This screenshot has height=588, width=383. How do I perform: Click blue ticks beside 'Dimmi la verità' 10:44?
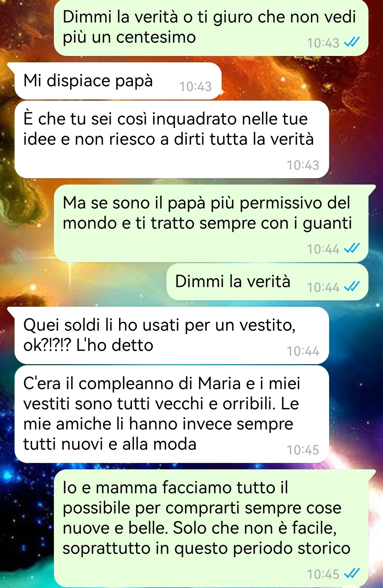pyautogui.click(x=352, y=287)
